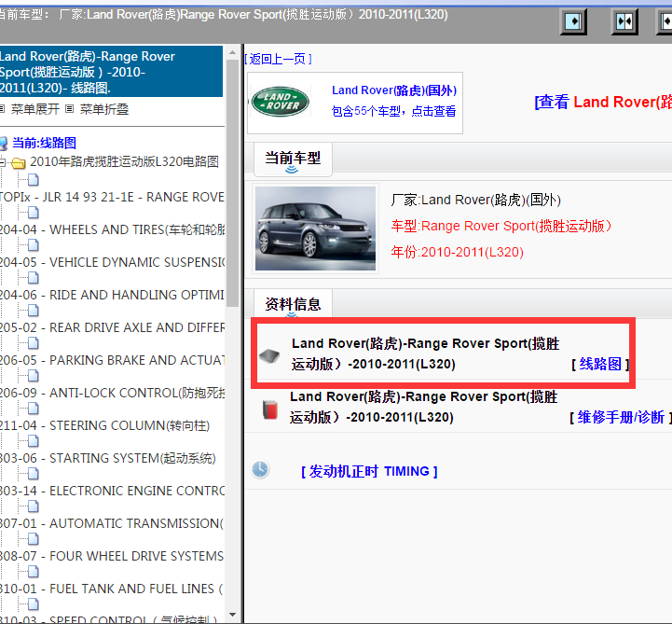The height and width of the screenshot is (624, 672).
Task: Open the 返回上一页 link
Action: pos(278,59)
